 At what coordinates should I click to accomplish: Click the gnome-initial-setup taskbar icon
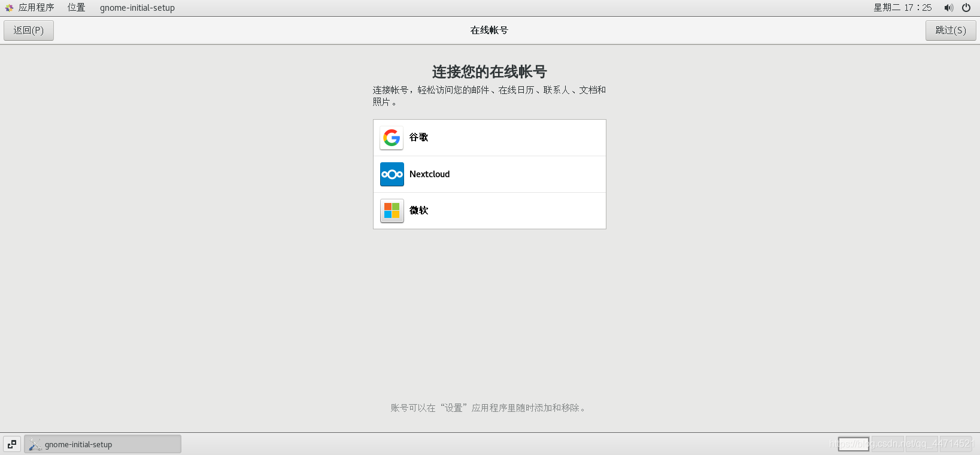[x=35, y=444]
